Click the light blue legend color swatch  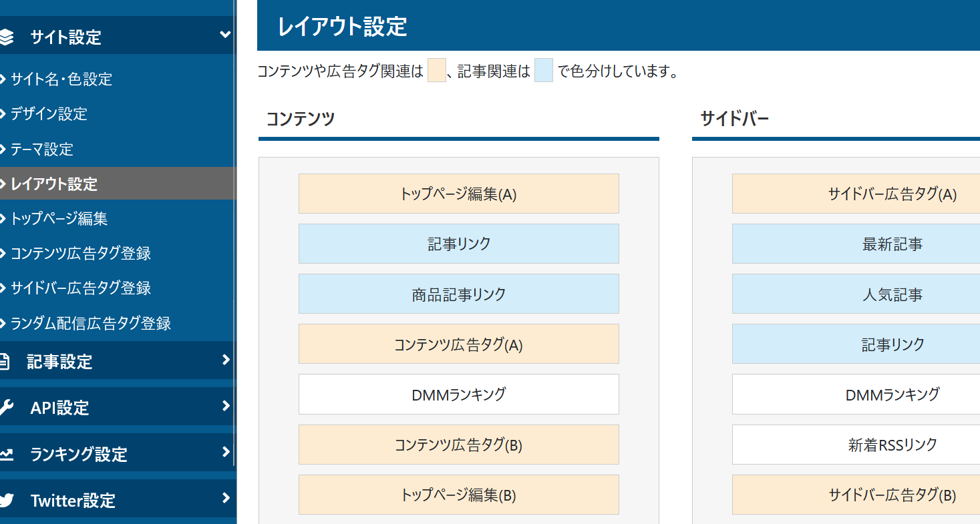[x=543, y=71]
